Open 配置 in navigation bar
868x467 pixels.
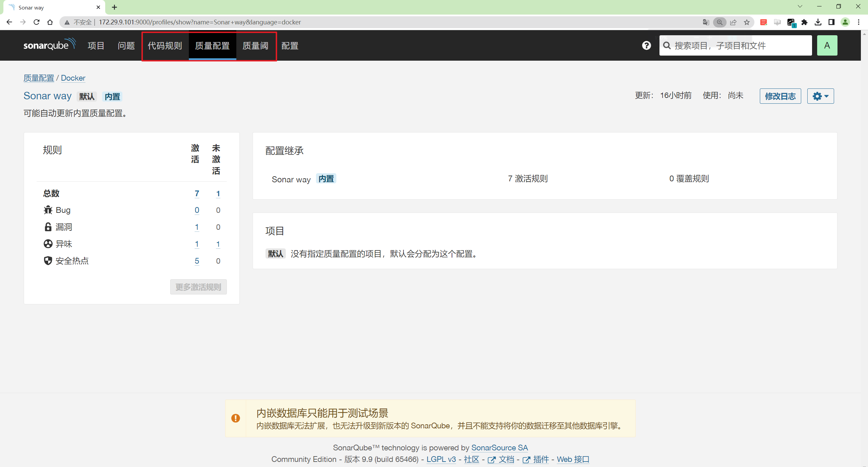point(290,45)
